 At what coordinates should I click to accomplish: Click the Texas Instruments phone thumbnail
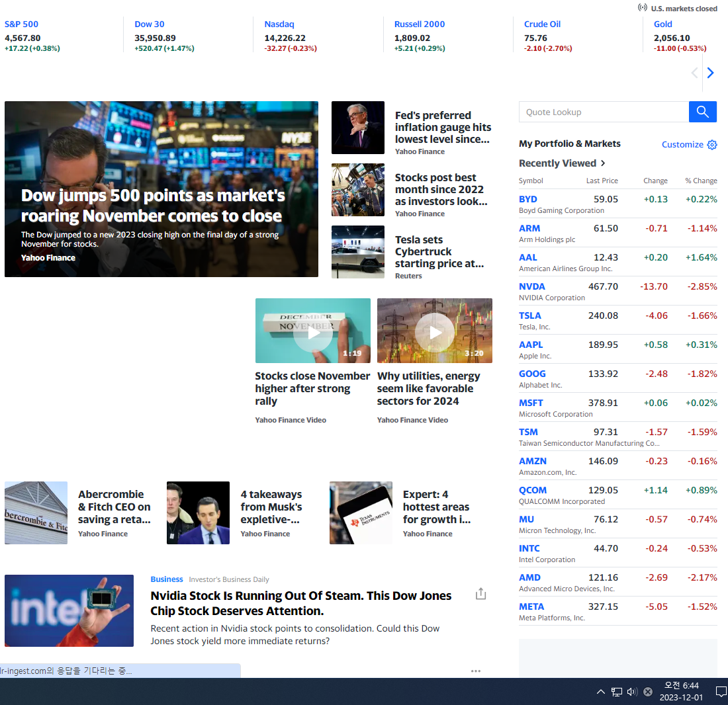point(361,513)
